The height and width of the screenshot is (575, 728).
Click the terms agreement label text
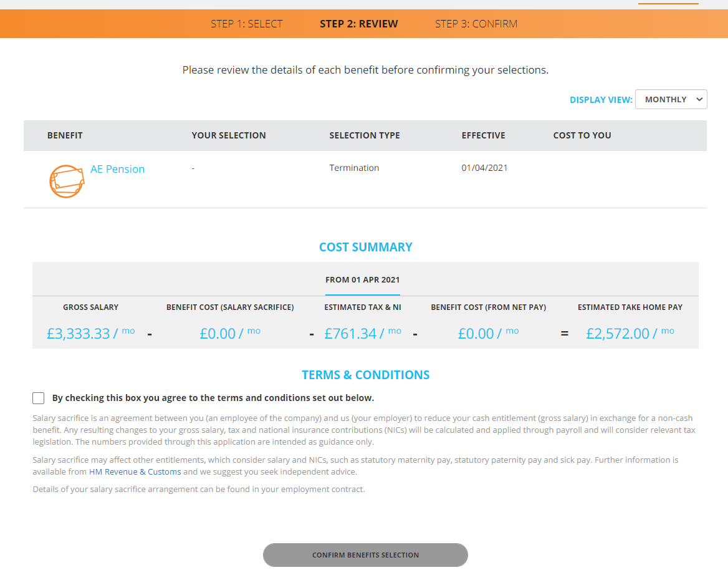point(213,398)
